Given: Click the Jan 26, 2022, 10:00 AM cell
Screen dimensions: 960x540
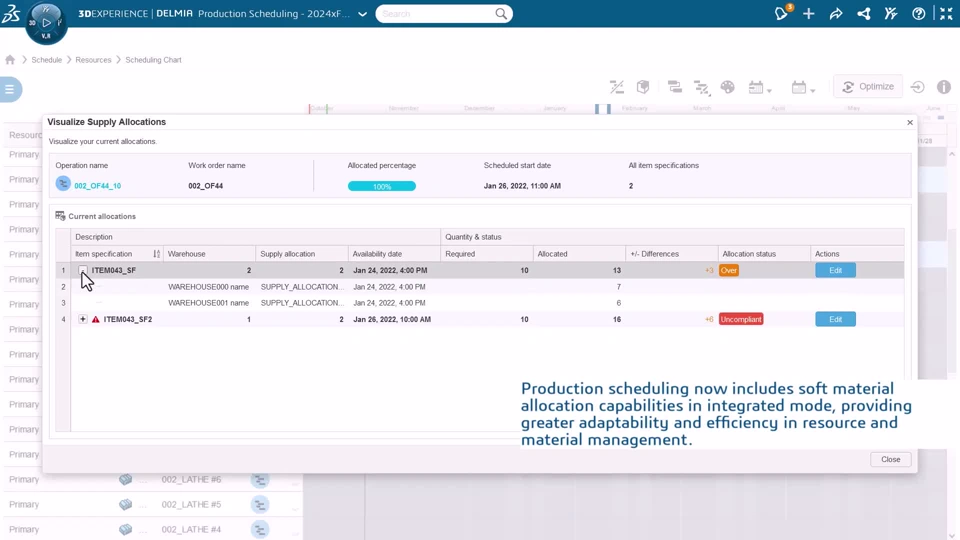Looking at the screenshot, I should click(x=392, y=319).
